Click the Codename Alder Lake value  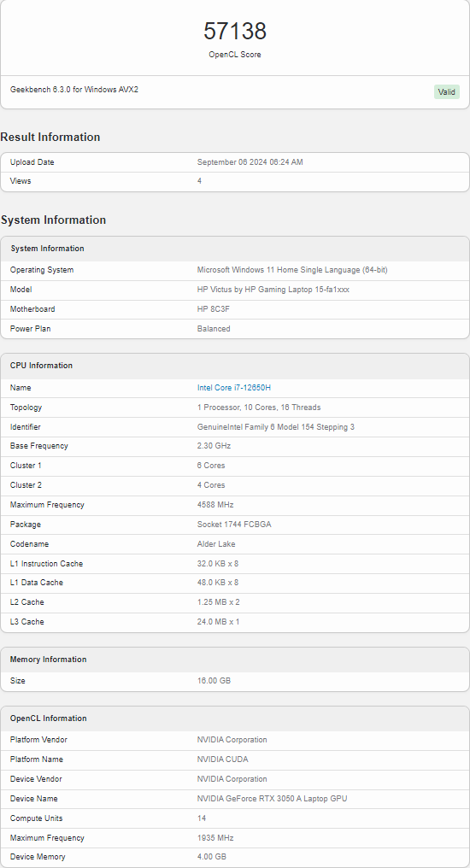pyautogui.click(x=216, y=543)
